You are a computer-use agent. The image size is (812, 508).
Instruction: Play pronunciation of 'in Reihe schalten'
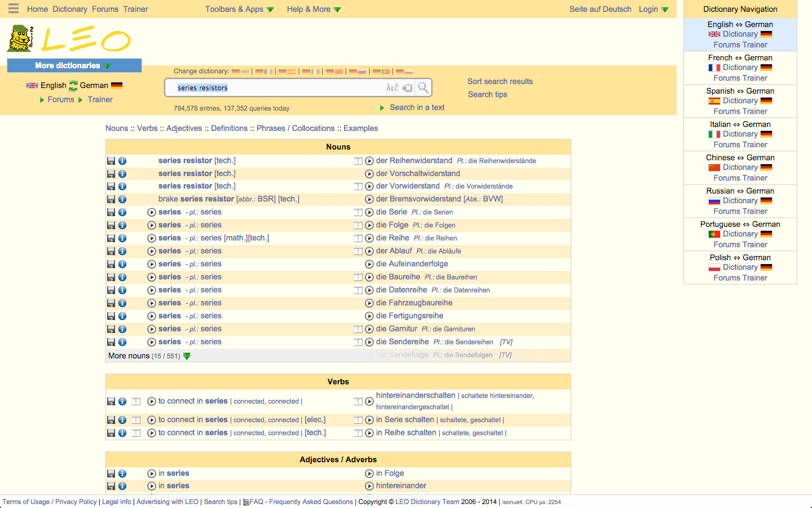click(369, 433)
